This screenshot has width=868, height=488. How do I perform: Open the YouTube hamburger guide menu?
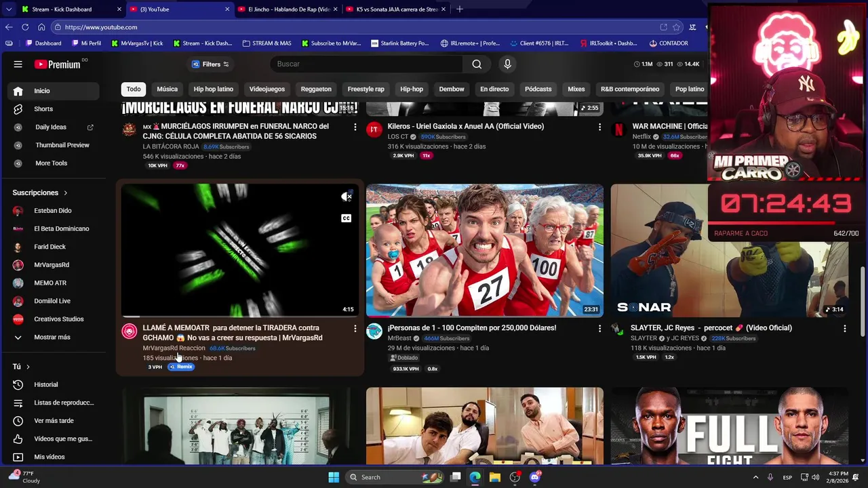[x=18, y=64]
